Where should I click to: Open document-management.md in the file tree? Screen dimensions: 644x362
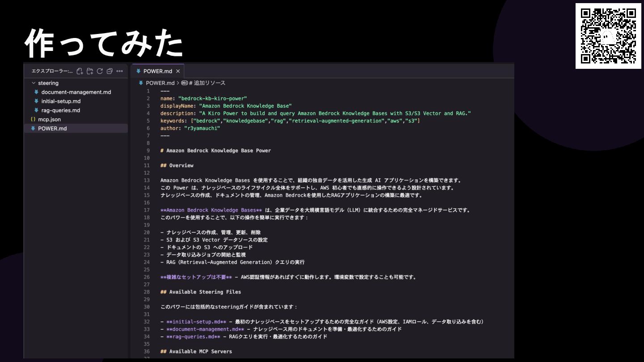pos(76,92)
